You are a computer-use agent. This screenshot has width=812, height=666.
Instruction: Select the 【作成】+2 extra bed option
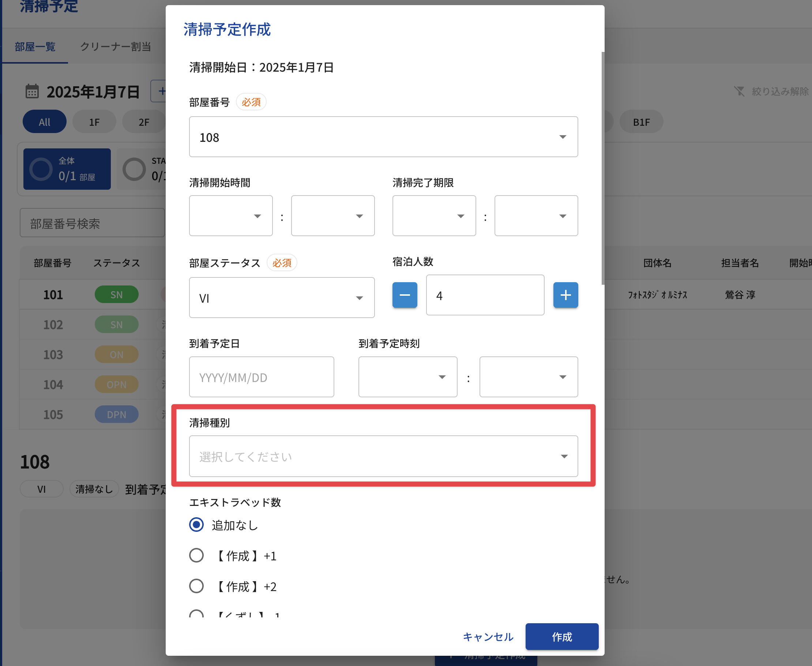coord(196,586)
